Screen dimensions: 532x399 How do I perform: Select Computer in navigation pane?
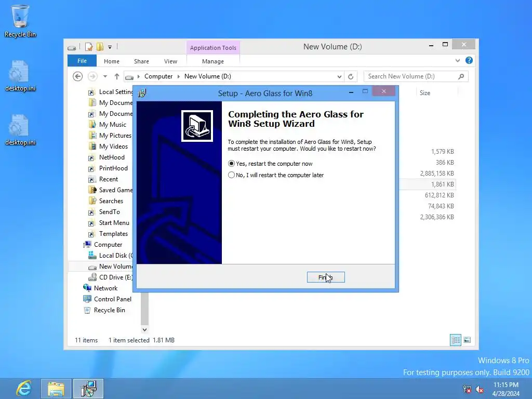point(103,244)
